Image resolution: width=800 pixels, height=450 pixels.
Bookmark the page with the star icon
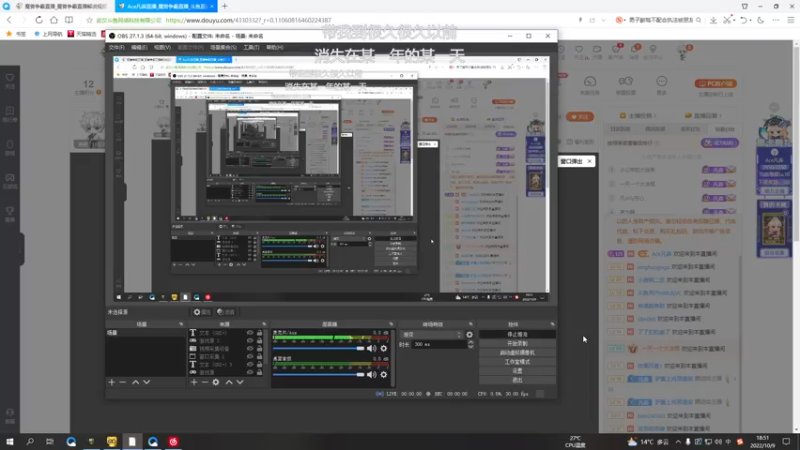89,20
